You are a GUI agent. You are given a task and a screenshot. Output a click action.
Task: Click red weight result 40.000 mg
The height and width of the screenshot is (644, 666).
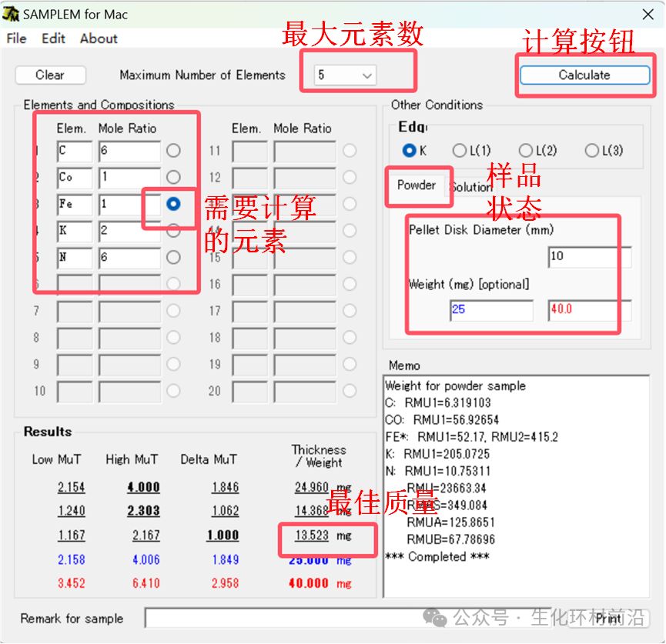320,583
